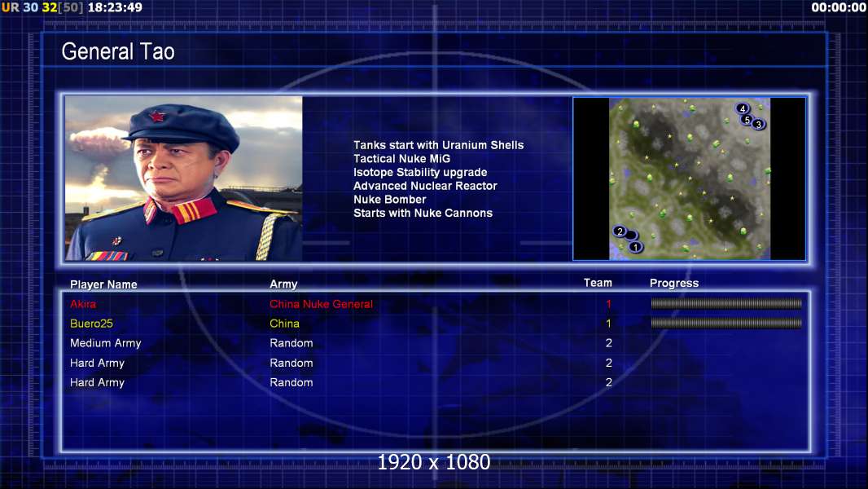868x489 pixels.
Task: Click 'Tactical Nuke MiG' line
Action: point(402,158)
